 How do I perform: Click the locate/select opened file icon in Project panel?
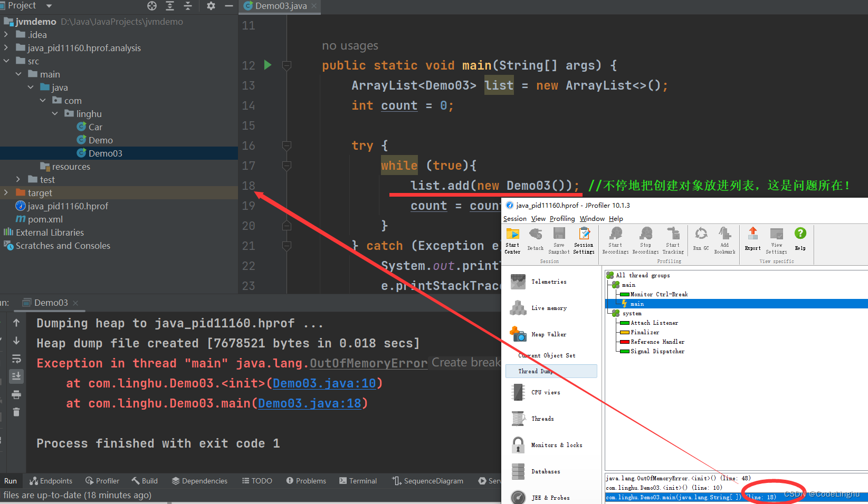pos(152,6)
